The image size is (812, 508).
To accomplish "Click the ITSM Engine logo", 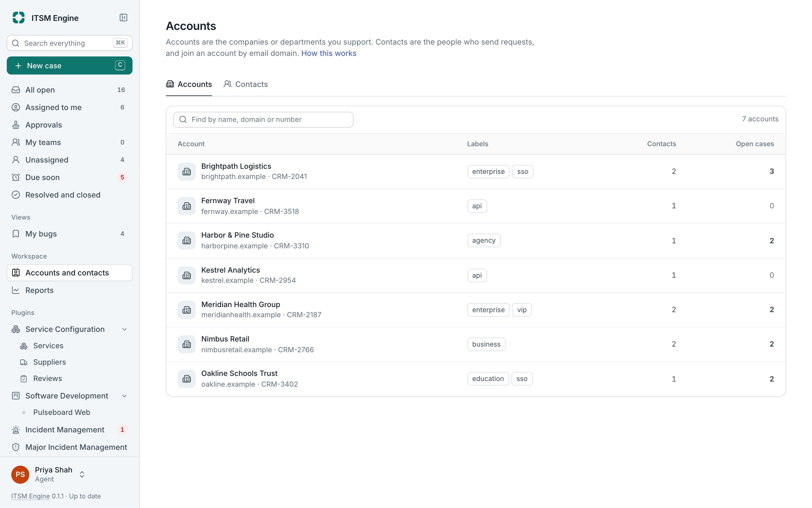I will point(18,17).
